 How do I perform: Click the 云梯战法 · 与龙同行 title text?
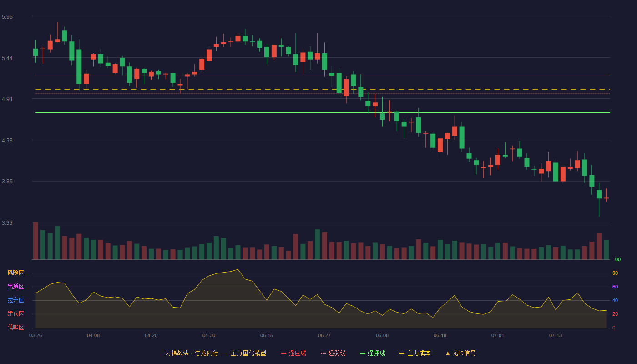(x=190, y=353)
